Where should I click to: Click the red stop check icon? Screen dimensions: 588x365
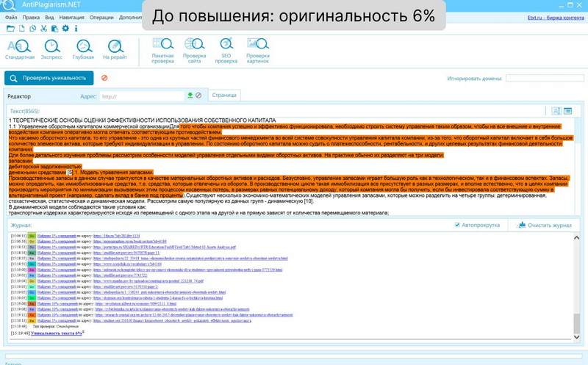[104, 78]
